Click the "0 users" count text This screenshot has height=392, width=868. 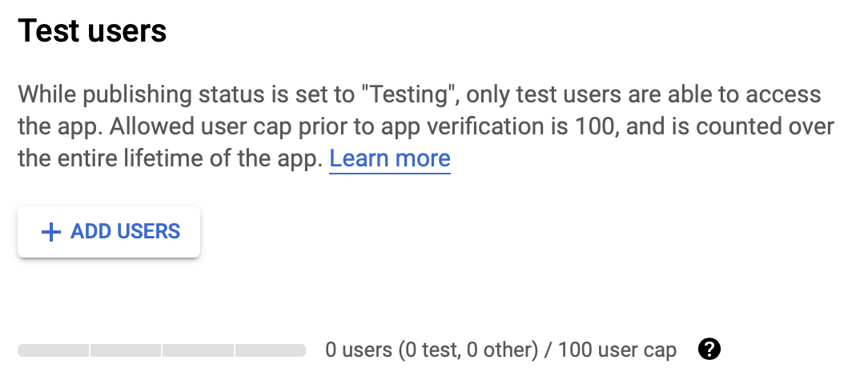(x=359, y=350)
